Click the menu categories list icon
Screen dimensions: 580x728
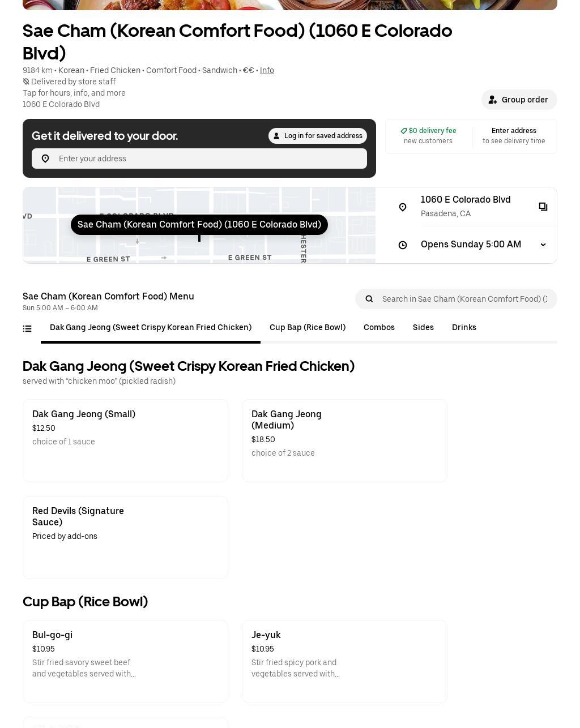click(x=27, y=328)
